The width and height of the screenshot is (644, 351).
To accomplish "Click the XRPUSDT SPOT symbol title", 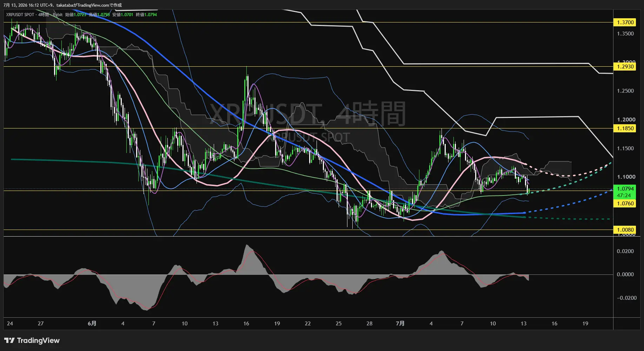I will [20, 15].
